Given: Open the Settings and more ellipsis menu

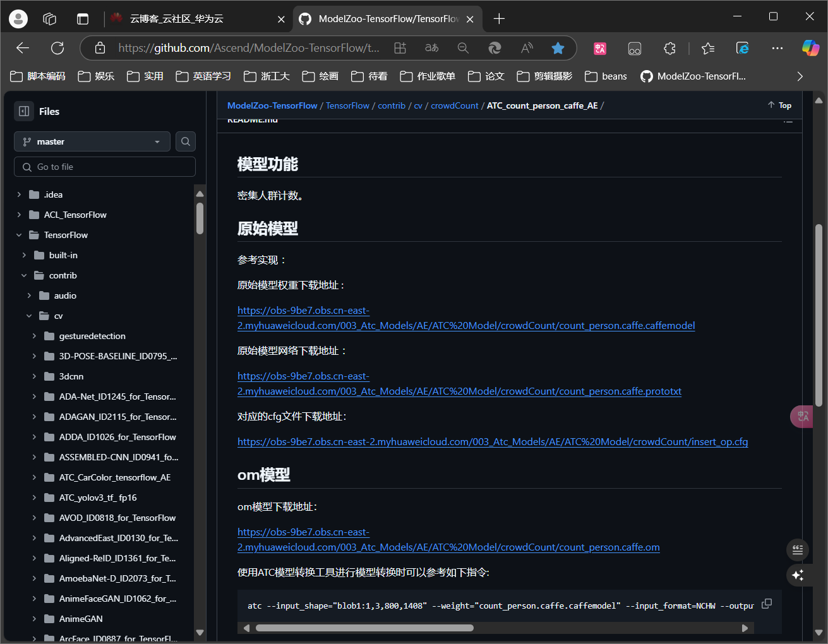Looking at the screenshot, I should tap(777, 48).
